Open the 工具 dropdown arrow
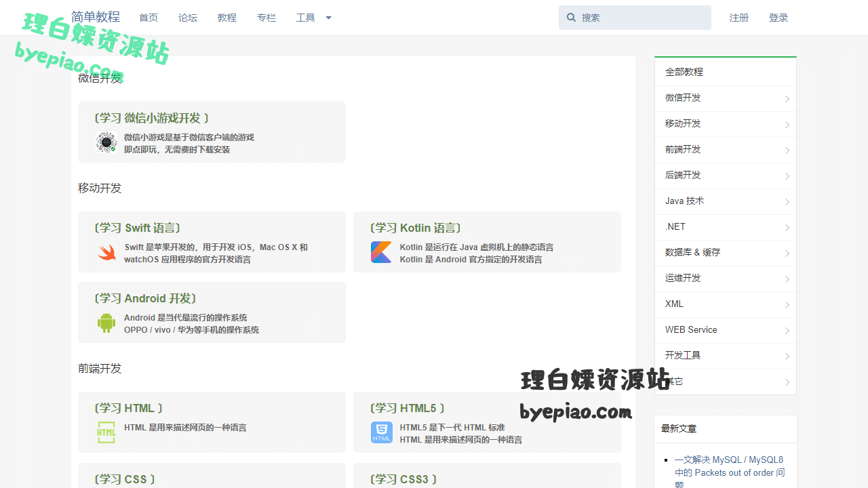868x488 pixels. (x=328, y=18)
